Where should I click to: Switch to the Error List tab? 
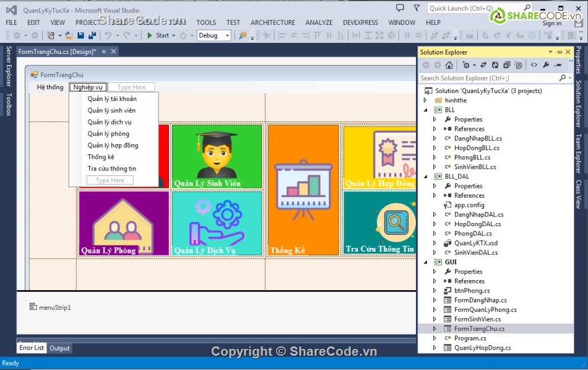point(32,348)
